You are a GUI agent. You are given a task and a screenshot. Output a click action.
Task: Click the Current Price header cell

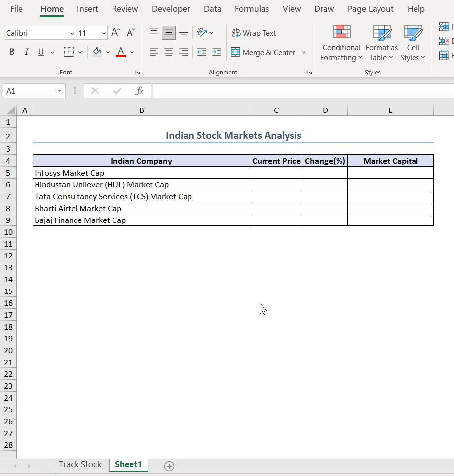pos(276,161)
